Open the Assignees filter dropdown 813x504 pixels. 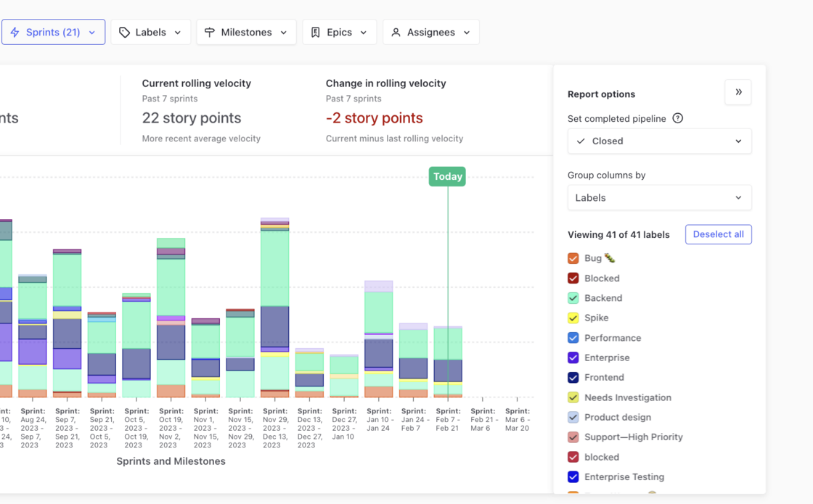(x=431, y=32)
